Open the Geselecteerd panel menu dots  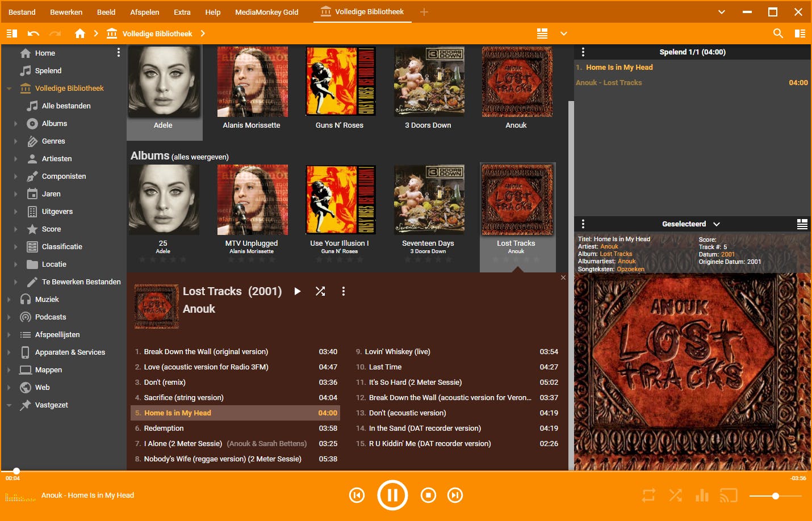[583, 224]
